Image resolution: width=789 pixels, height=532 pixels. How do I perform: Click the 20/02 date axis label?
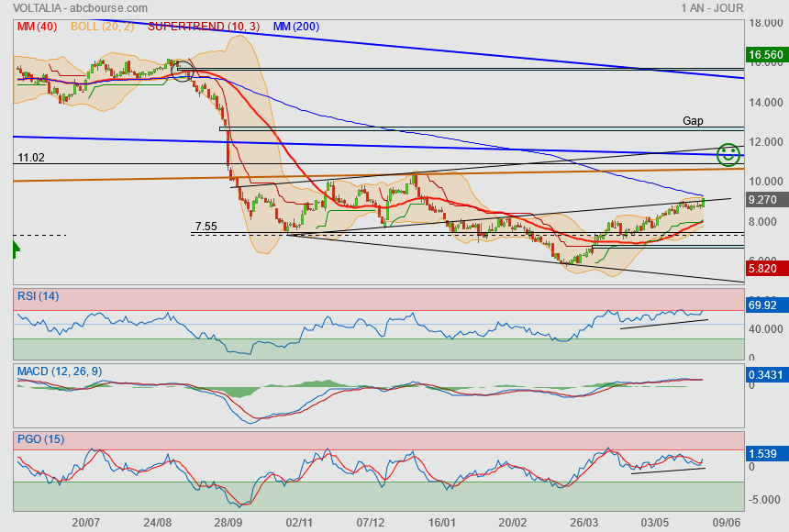(x=512, y=523)
